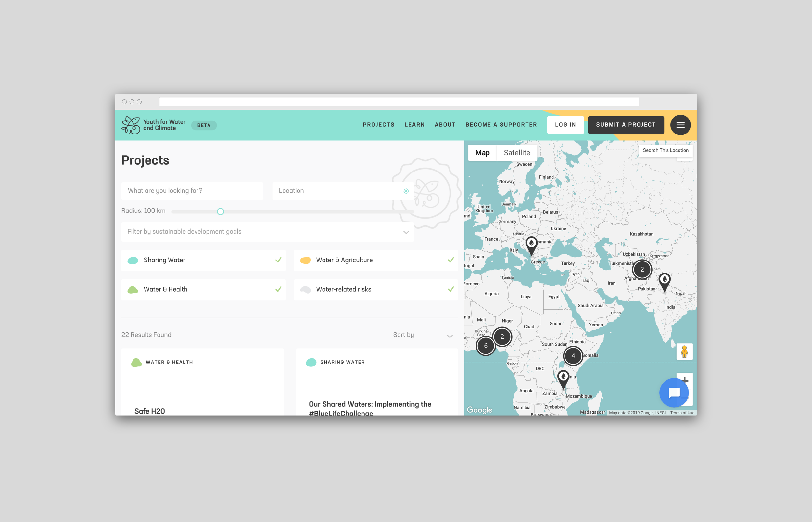Screen dimensions: 812x522
Task: Open cluster marker 2 near Afghanistan
Action: (642, 270)
